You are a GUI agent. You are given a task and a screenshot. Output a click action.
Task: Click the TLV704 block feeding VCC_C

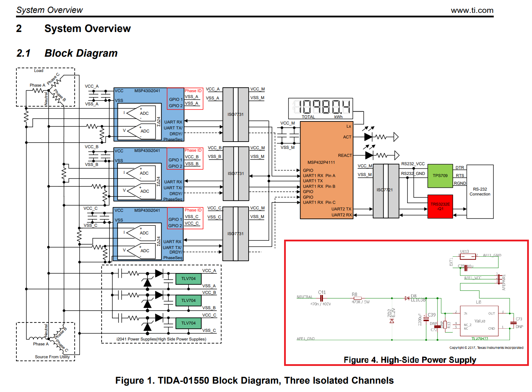(x=188, y=323)
